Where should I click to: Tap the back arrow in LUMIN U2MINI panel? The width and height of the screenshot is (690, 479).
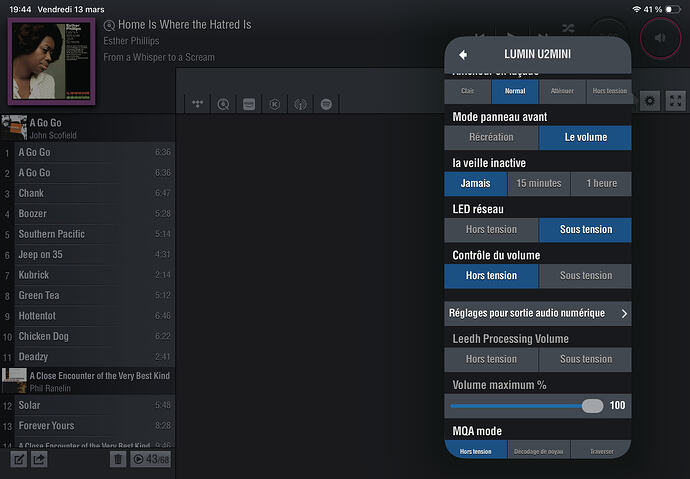[x=463, y=55]
